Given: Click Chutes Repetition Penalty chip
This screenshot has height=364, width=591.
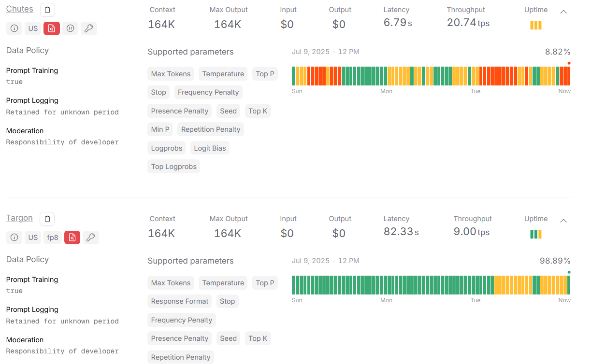Looking at the screenshot, I should pyautogui.click(x=211, y=129).
